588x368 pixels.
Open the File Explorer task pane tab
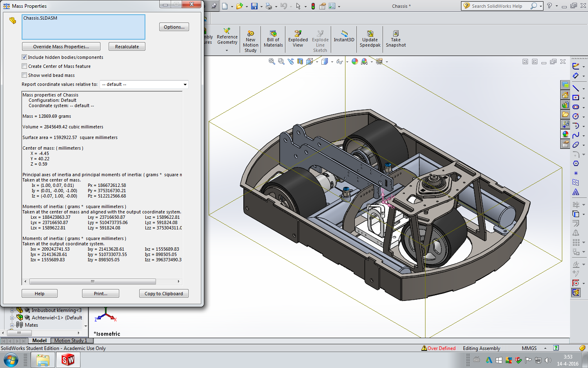click(x=565, y=114)
